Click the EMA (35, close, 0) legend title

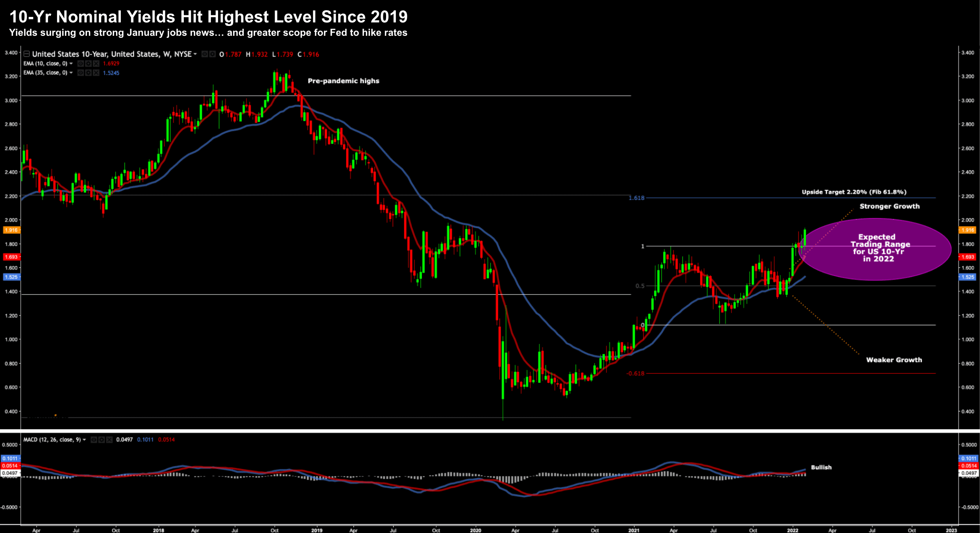pos(45,73)
